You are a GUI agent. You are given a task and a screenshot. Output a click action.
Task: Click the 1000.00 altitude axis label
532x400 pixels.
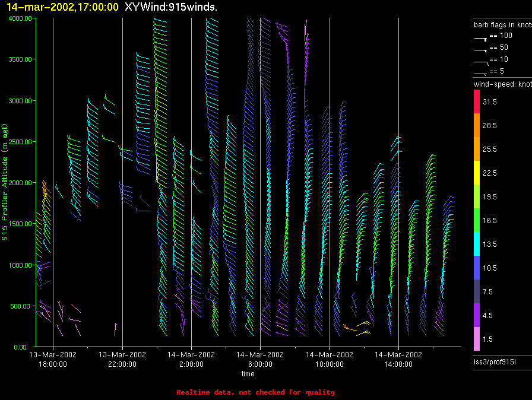tap(20, 265)
